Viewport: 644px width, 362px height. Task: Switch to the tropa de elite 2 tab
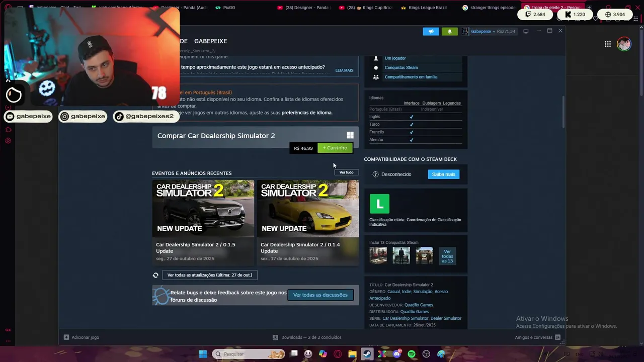coord(552,8)
